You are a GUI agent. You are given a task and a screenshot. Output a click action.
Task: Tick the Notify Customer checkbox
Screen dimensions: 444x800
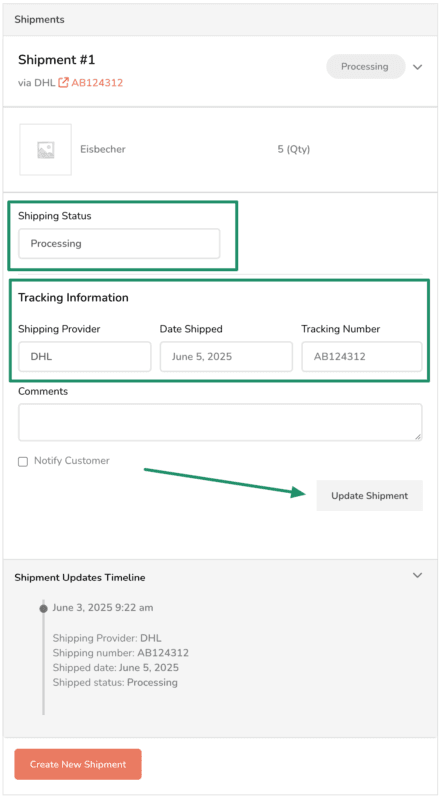tap(22, 461)
